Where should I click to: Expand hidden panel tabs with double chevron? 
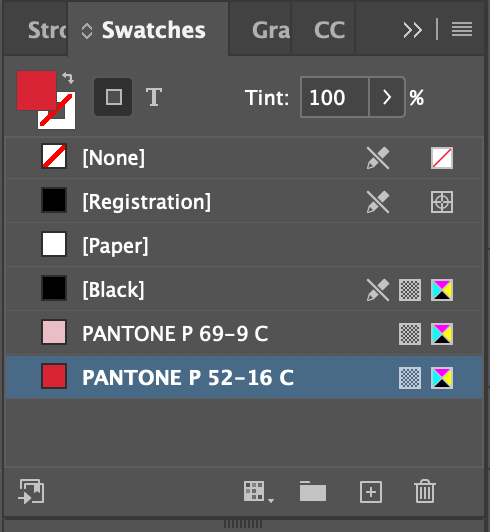click(413, 30)
